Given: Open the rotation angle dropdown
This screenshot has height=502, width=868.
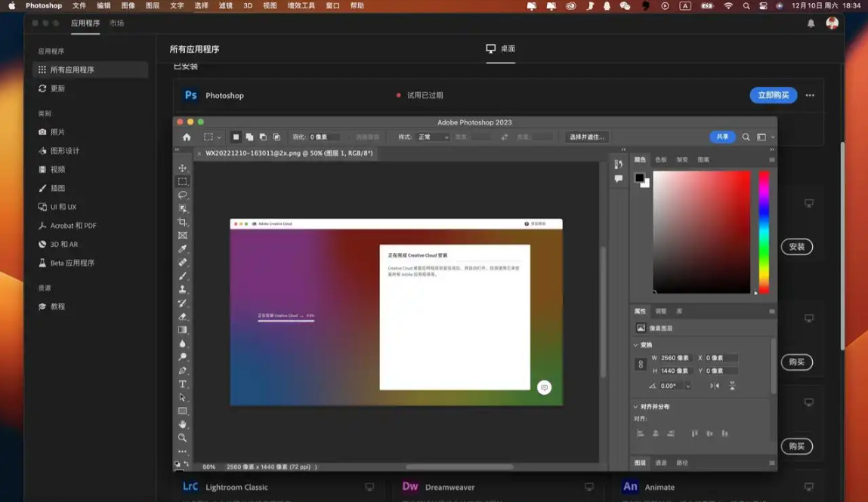Looking at the screenshot, I should click(x=687, y=386).
